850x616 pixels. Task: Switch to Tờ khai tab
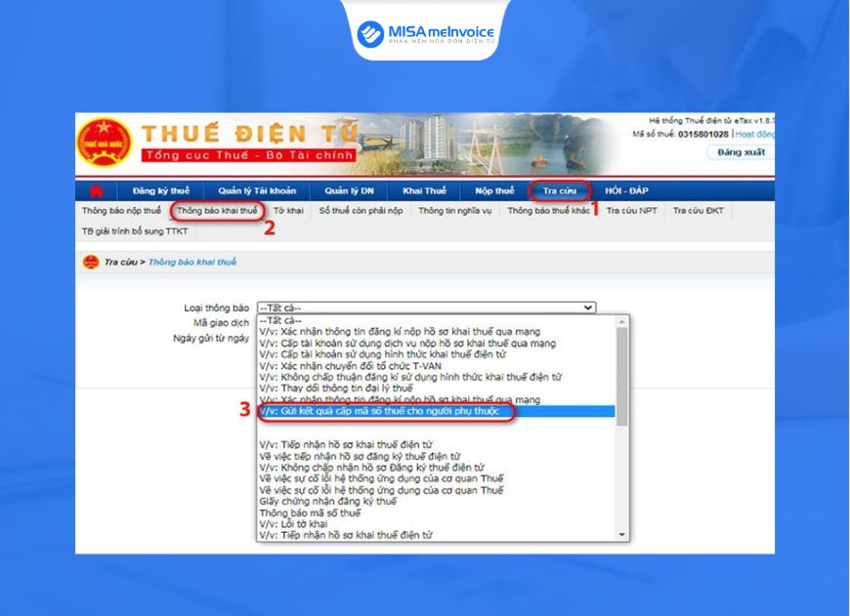[x=288, y=211]
